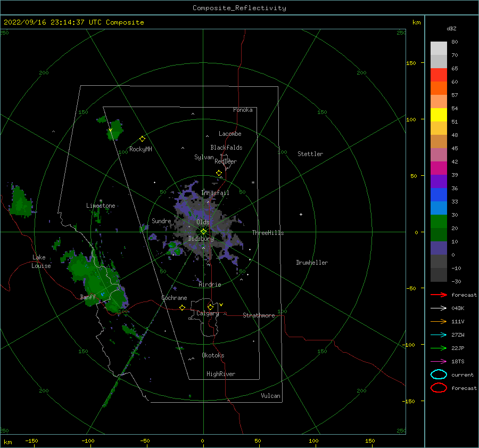The height and width of the screenshot is (448, 479).
Task: Select the Strathmore label
Action: [259, 315]
